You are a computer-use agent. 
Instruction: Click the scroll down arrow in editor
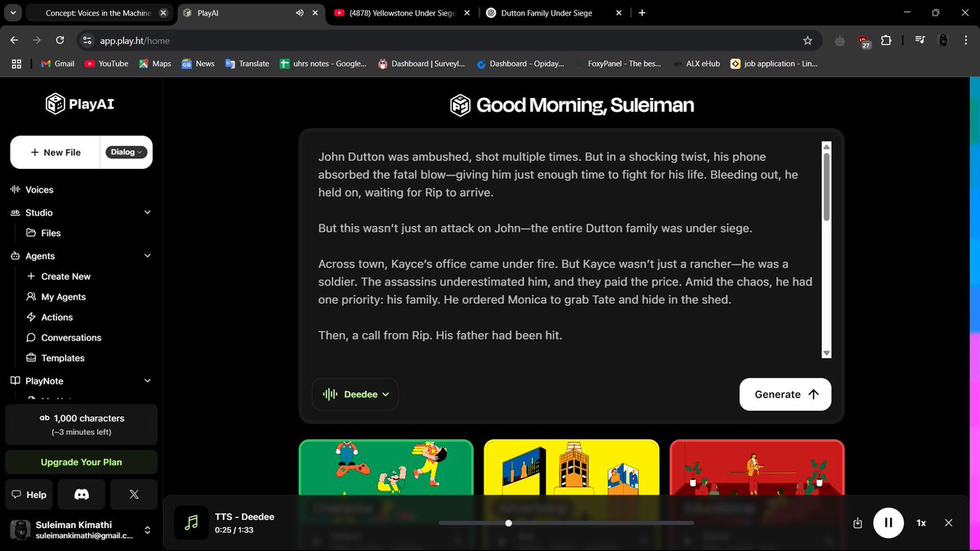point(826,353)
